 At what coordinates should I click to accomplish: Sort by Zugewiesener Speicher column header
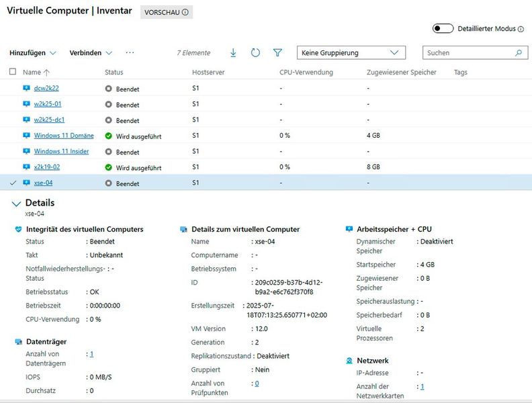[402, 73]
